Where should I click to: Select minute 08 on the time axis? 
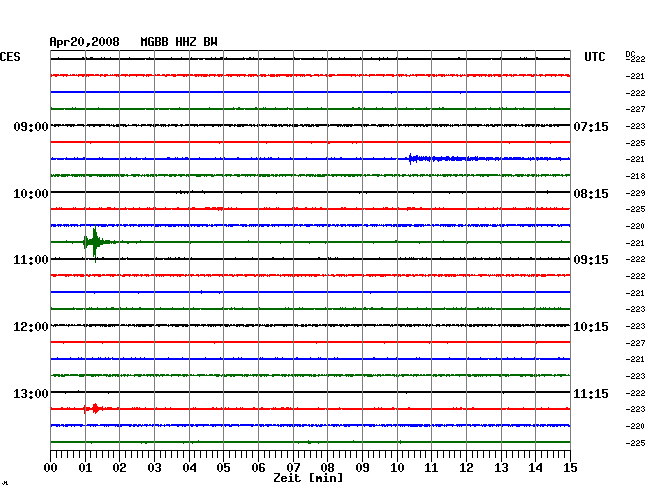[327, 468]
